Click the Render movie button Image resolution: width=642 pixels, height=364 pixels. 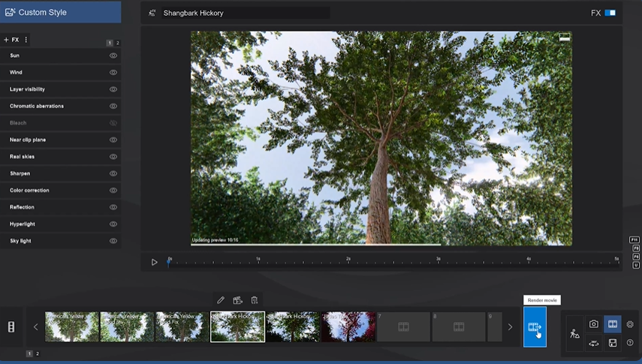click(535, 327)
